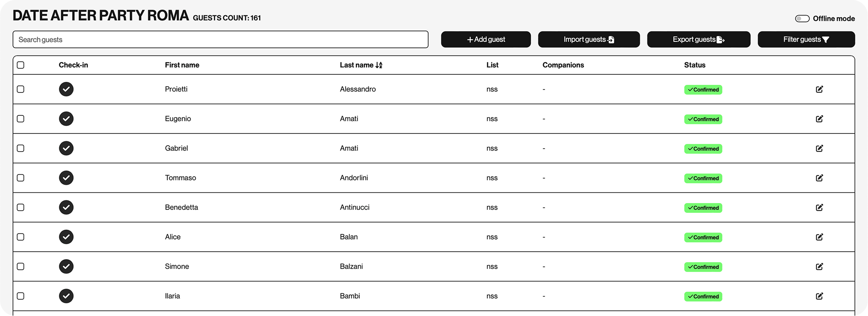Screen dimensions: 868x316
Task: Click check-in icon for Simone Balzani
Action: 66,266
